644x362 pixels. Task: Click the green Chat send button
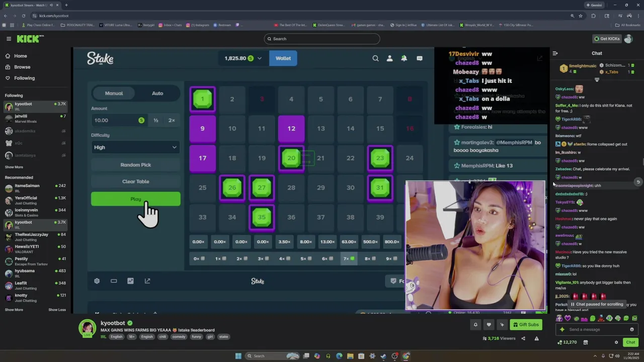[x=630, y=342]
